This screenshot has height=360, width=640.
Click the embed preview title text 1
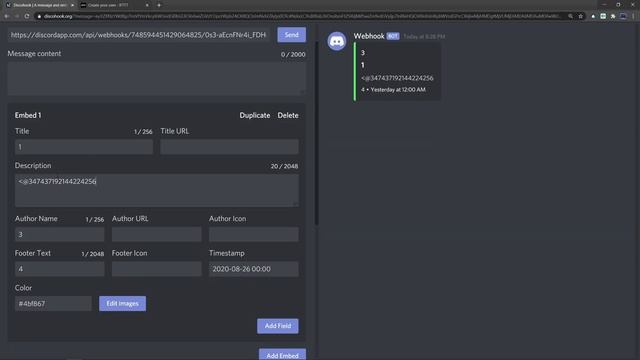pyautogui.click(x=362, y=65)
